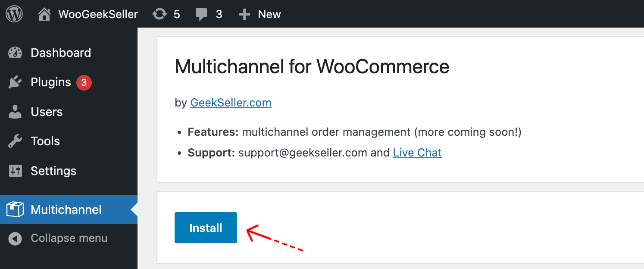Open the Live Chat link
This screenshot has width=644, height=269.
pyautogui.click(x=417, y=152)
